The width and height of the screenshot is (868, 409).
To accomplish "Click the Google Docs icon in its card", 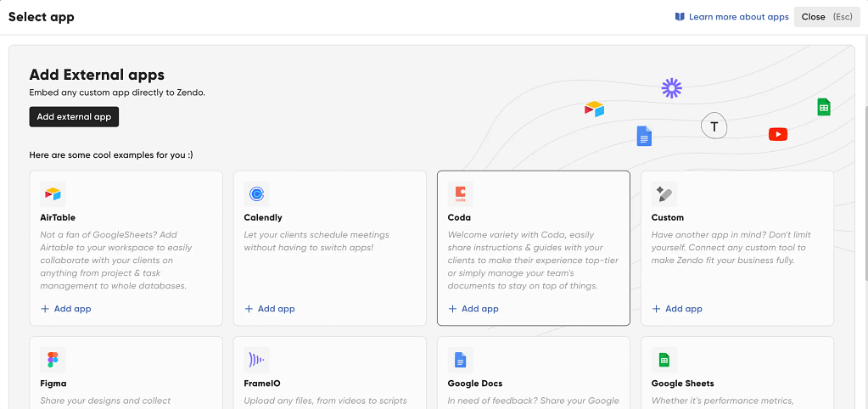I will coord(460,360).
